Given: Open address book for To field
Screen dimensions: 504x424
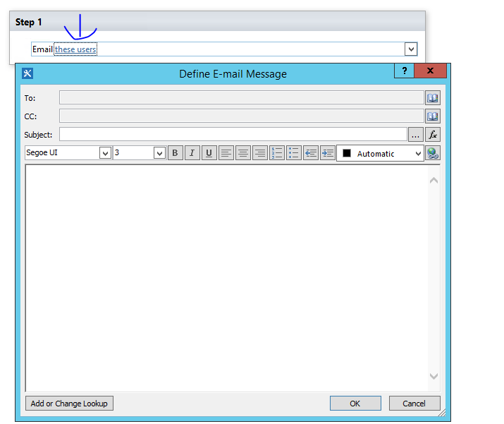Looking at the screenshot, I should click(x=433, y=98).
